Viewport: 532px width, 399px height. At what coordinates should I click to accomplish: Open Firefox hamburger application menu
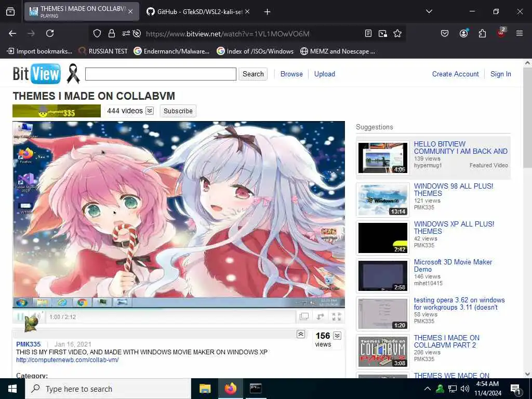[519, 33]
